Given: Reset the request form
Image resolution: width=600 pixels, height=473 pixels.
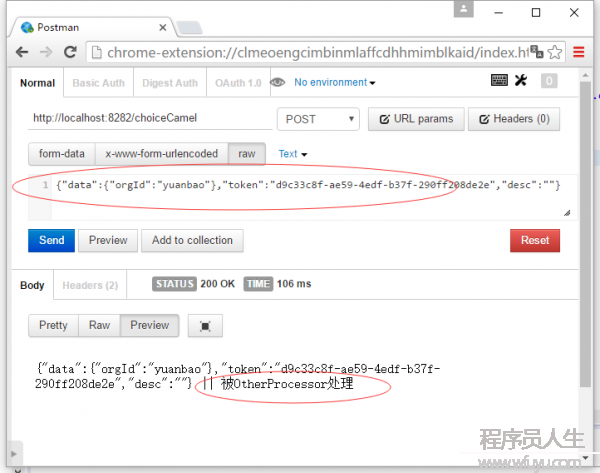Looking at the screenshot, I should (535, 240).
